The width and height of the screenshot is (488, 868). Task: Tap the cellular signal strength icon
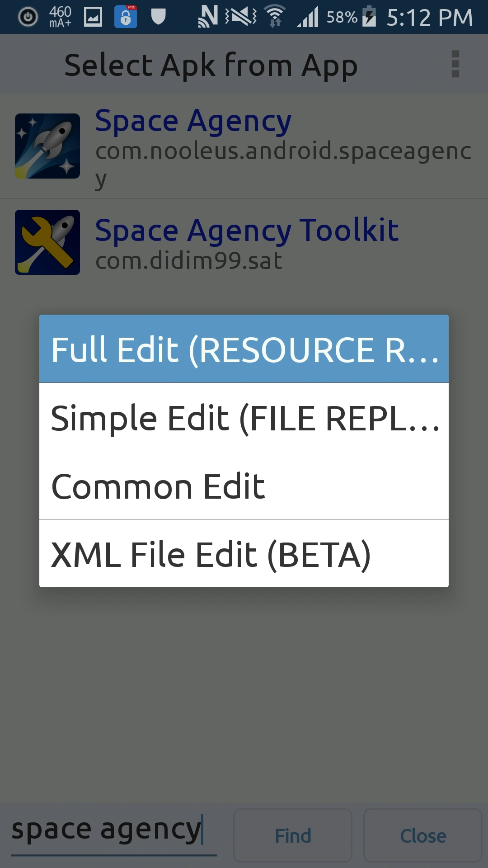pos(308,17)
